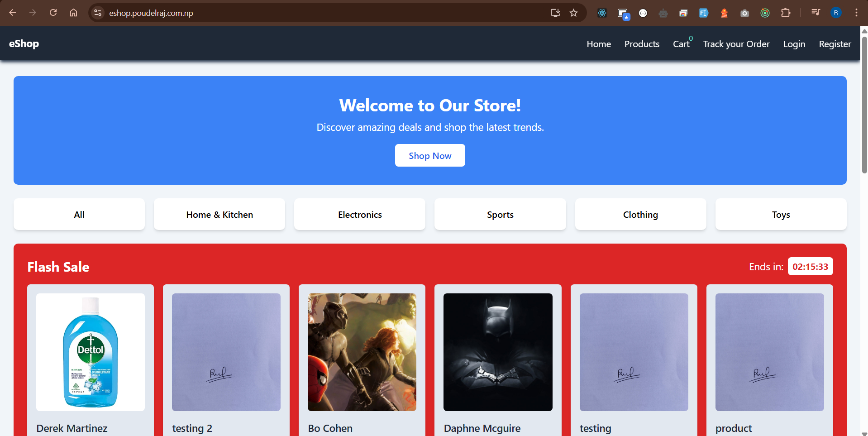This screenshot has width=868, height=436.
Task: Click the Flash Sale heading
Action: (58, 267)
